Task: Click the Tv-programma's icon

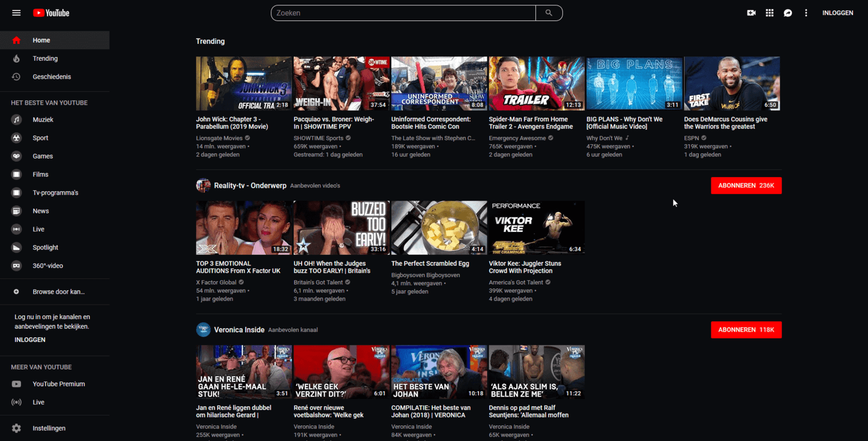Action: 17,193
